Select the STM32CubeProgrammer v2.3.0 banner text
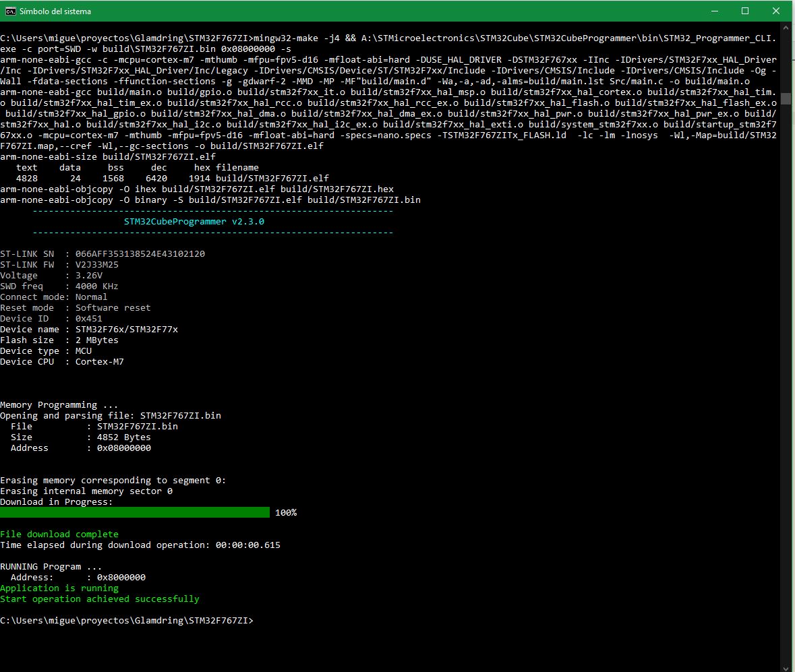 pos(194,221)
